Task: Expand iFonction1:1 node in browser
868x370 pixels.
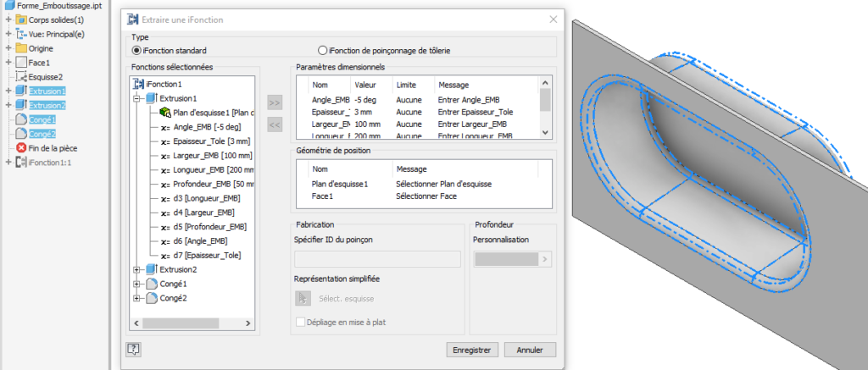Action: pos(8,163)
